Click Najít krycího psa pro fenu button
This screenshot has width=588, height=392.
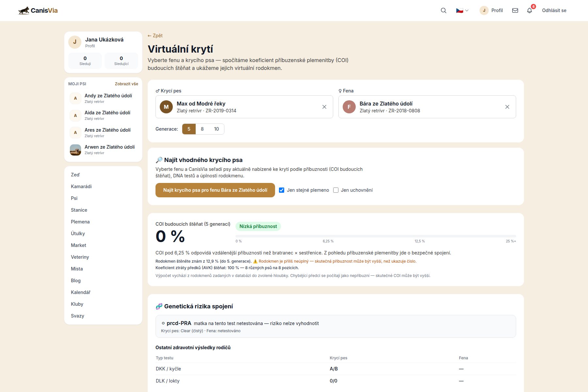click(215, 190)
